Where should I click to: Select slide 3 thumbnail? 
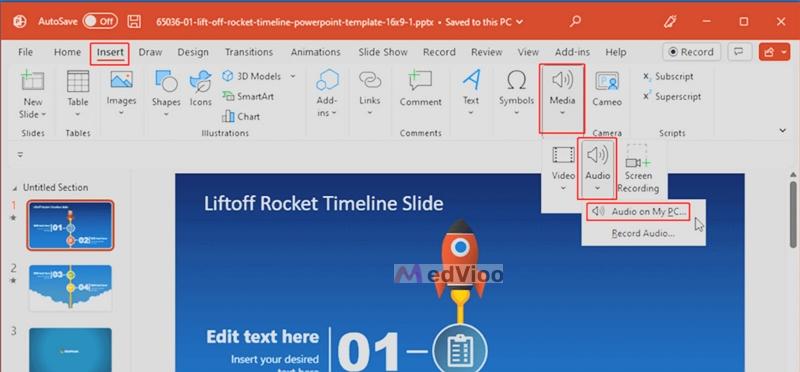point(70,350)
